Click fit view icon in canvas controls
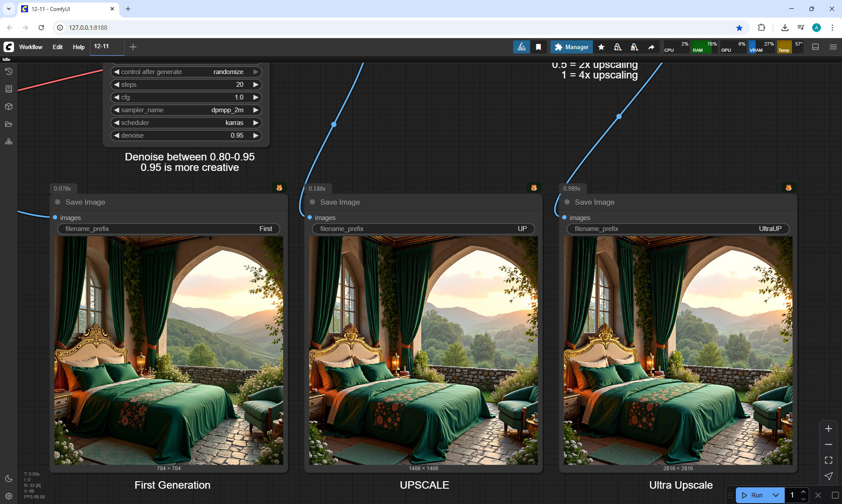The width and height of the screenshot is (842, 504). [x=828, y=460]
